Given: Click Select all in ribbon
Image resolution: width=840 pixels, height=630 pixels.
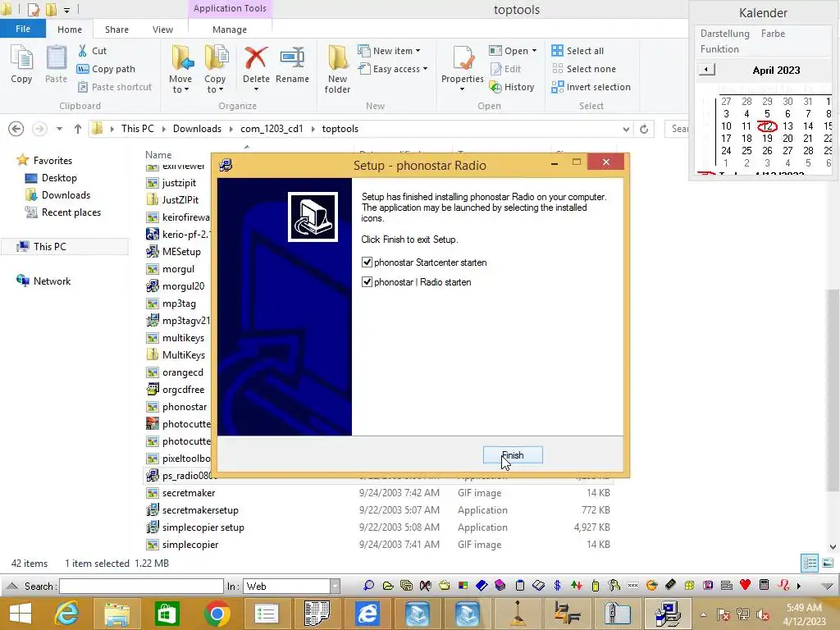Looking at the screenshot, I should click(577, 51).
